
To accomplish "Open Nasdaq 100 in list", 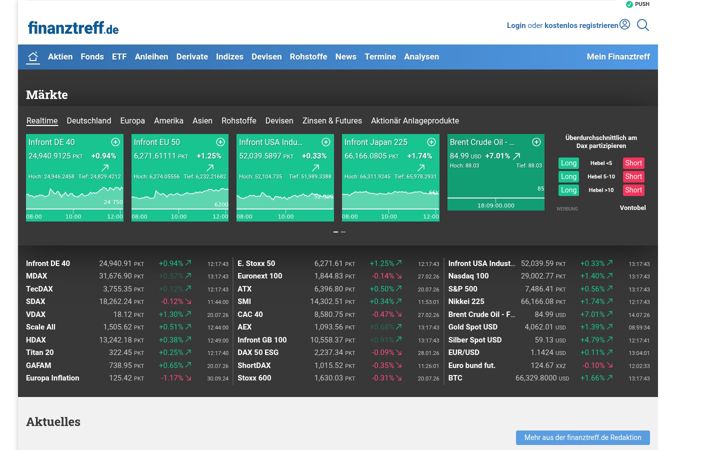I will coord(468,276).
